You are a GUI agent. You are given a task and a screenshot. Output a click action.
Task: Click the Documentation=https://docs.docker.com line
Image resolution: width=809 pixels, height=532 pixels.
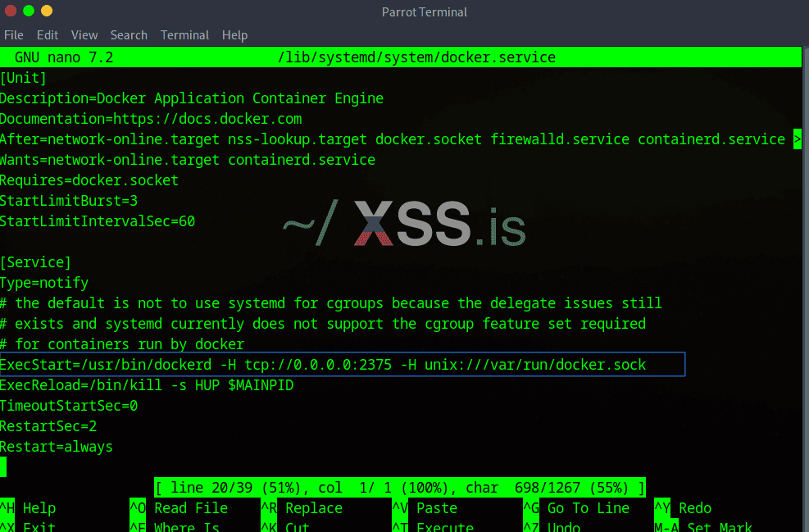[x=151, y=119]
